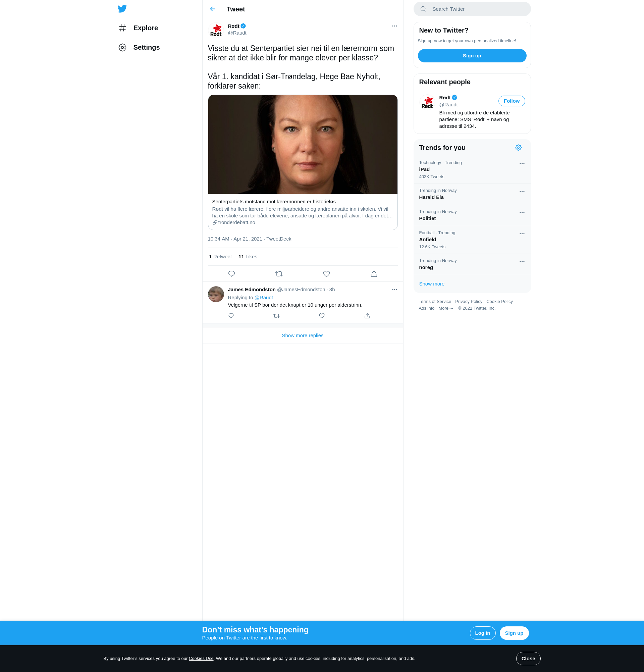Click the search magnifier icon
The image size is (644, 672).
(x=423, y=9)
